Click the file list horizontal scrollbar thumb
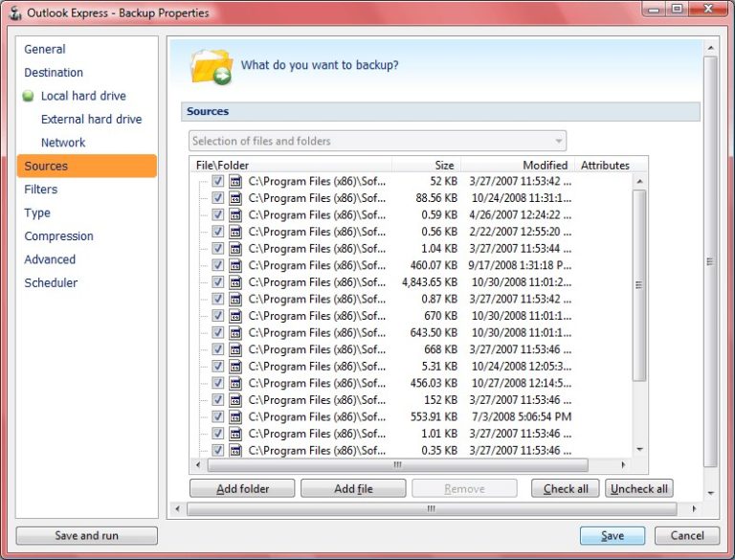 [397, 465]
